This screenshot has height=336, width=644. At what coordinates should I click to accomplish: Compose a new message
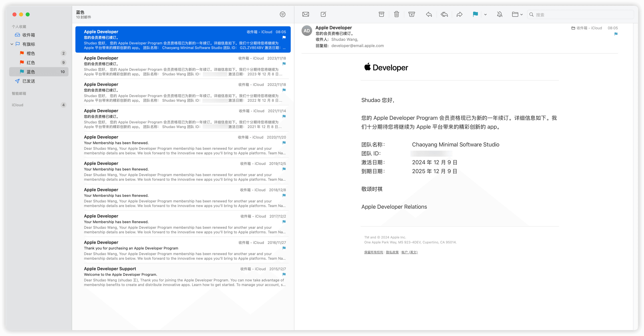[323, 14]
